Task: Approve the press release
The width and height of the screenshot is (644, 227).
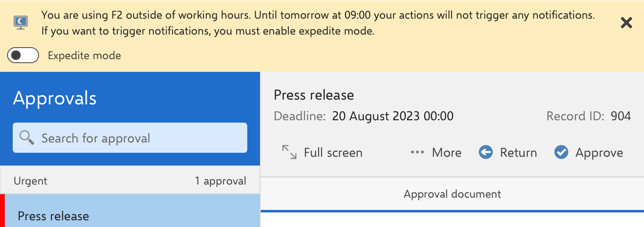Action: [599, 153]
